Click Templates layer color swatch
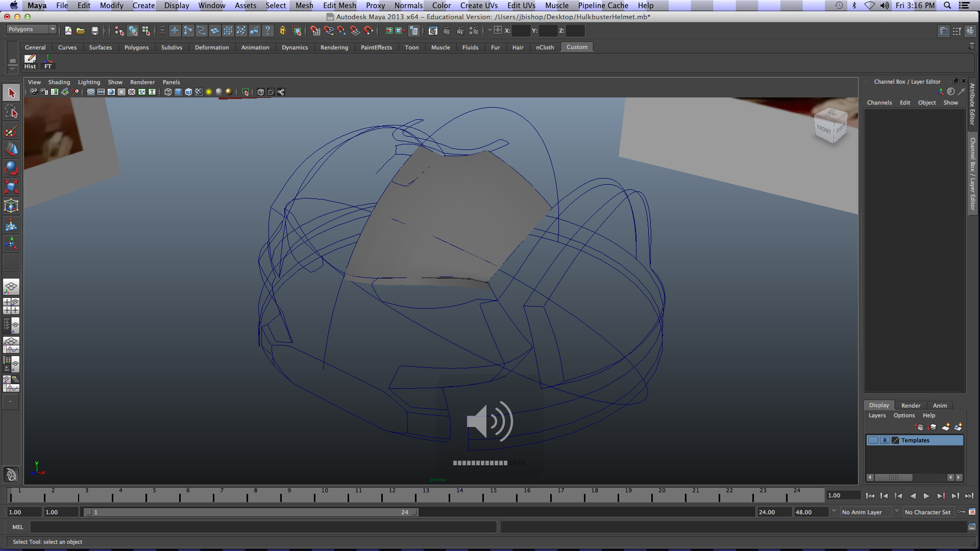980x551 pixels. coord(895,440)
